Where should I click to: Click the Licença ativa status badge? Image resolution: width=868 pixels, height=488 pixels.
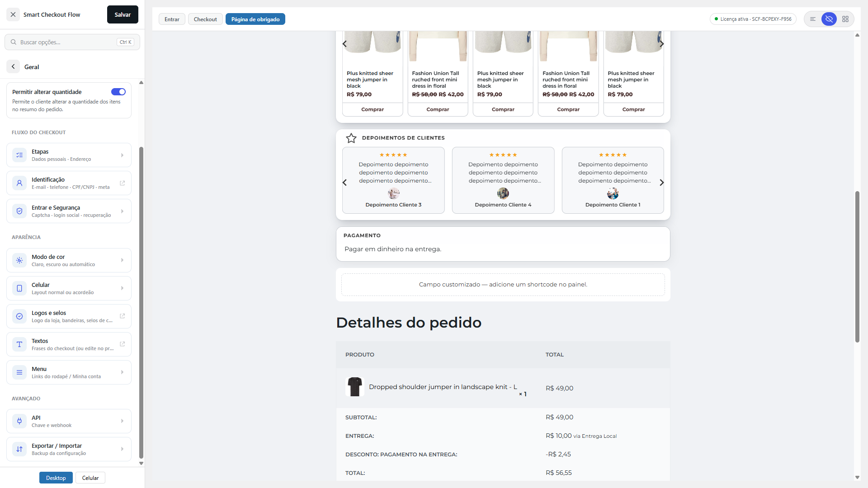click(x=753, y=19)
